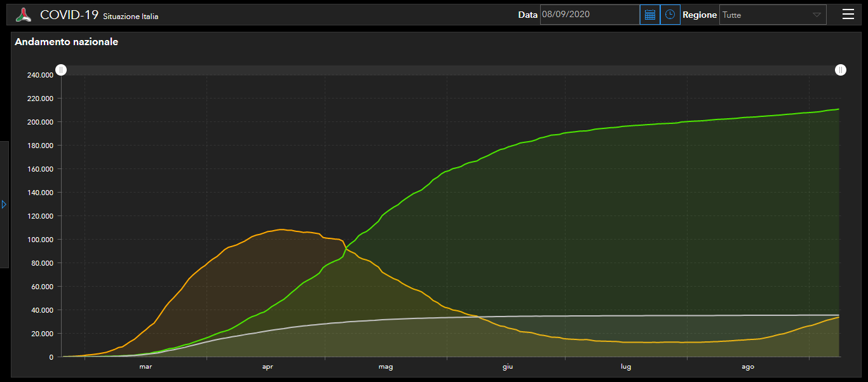Screen dimensions: 868x382
Task: Open the Regione dropdown list
Action: point(765,15)
